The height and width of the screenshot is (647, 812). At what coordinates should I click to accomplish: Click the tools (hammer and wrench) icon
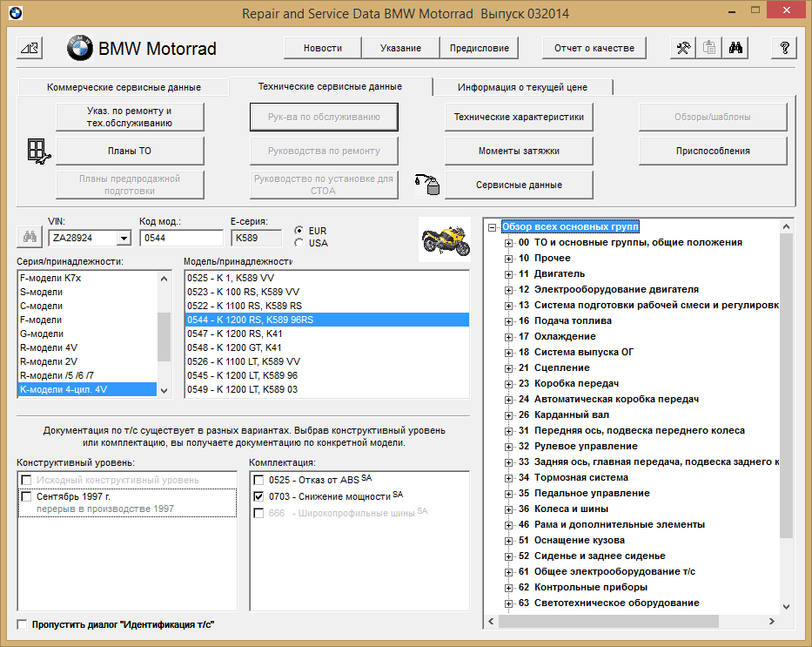click(684, 49)
